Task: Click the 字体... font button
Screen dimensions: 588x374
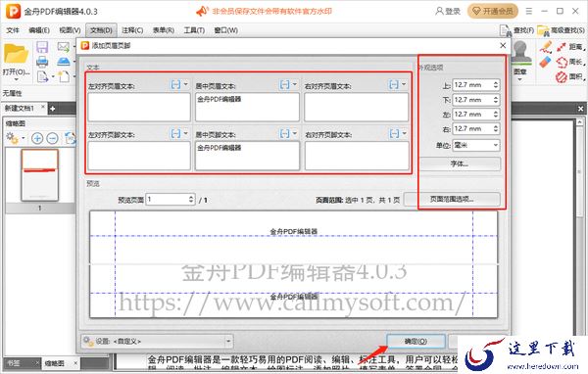Action: 460,164
